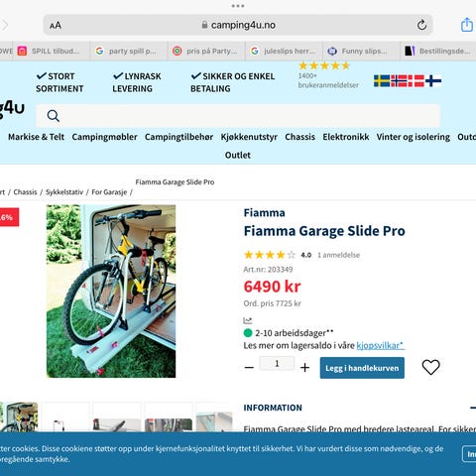Open the kjøpsvilkår link
The height and width of the screenshot is (476, 476).
tap(380, 345)
